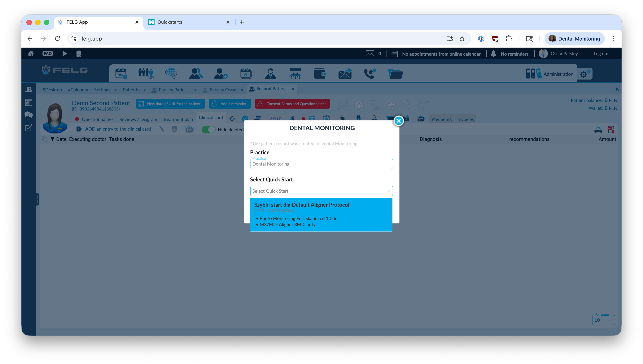Open the waiting room people icon
The image size is (643, 364).
[x=146, y=73]
